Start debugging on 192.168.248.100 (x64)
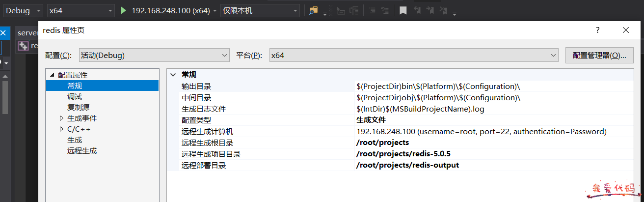644x202 pixels. coord(165,10)
